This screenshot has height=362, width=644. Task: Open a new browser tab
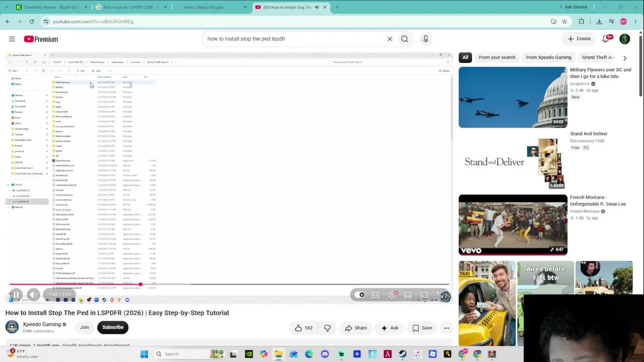click(x=337, y=7)
